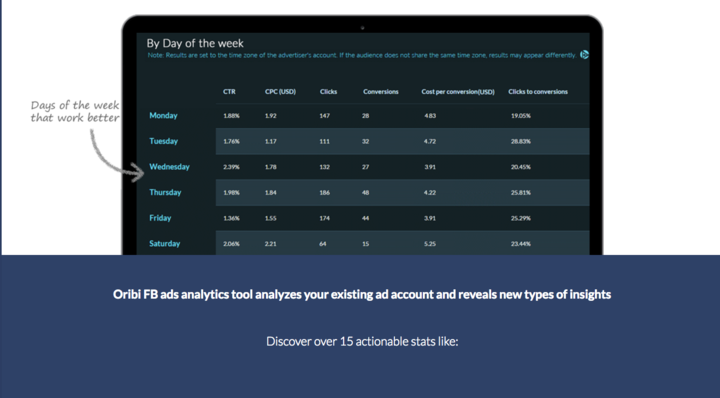Image resolution: width=720 pixels, height=398 pixels.
Task: Click Tuesday's CPC value 1.17
Action: point(270,141)
